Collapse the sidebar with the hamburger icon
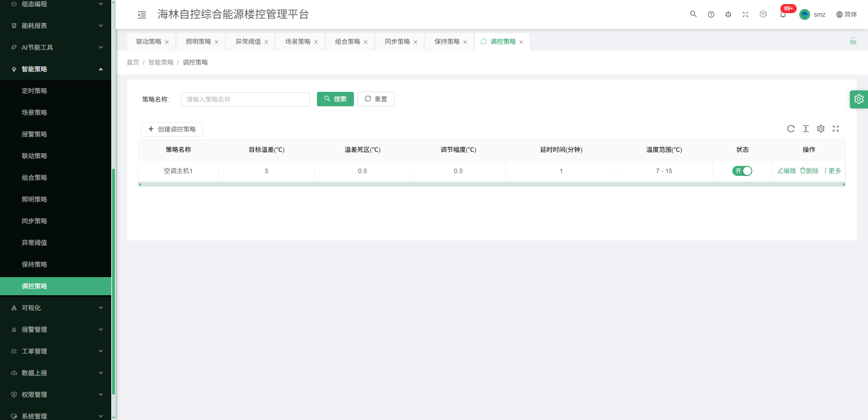868x420 pixels. [142, 15]
